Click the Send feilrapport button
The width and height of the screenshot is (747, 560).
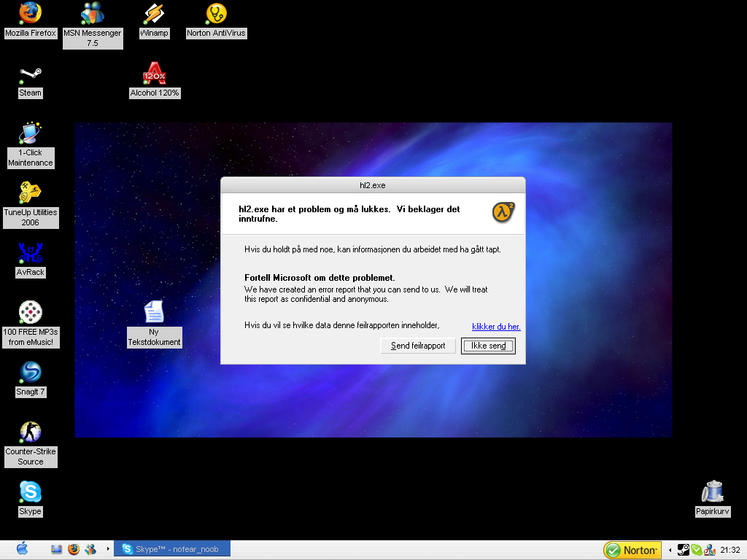(x=418, y=346)
